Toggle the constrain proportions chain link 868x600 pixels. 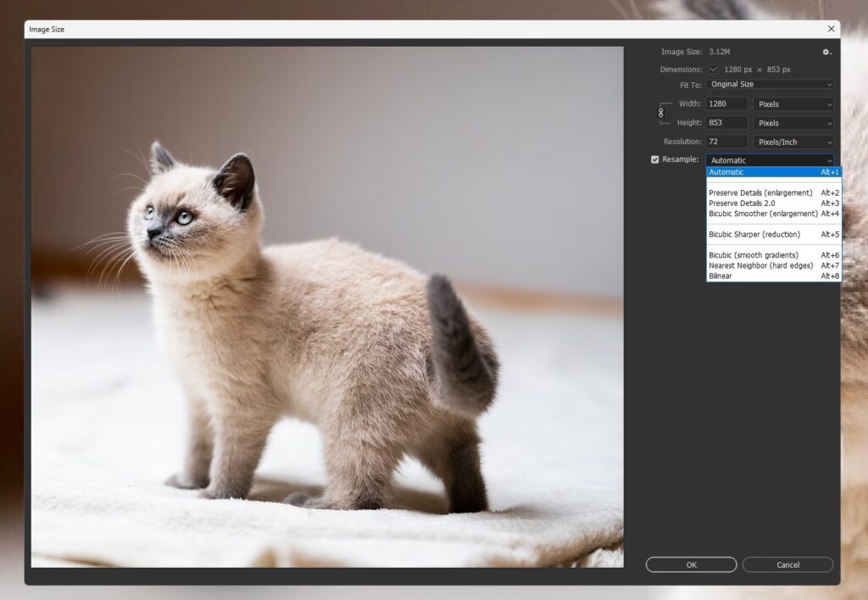point(661,113)
